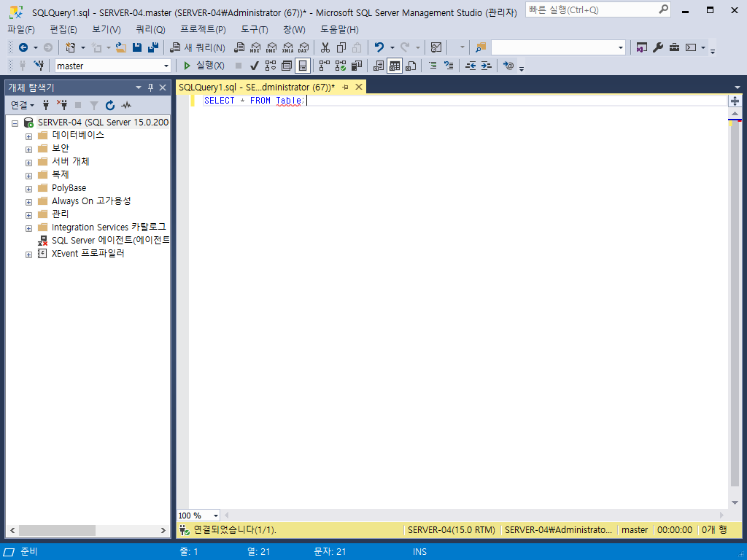The width and height of the screenshot is (747, 560).
Task: Decrease line indent
Action: pyautogui.click(x=471, y=66)
